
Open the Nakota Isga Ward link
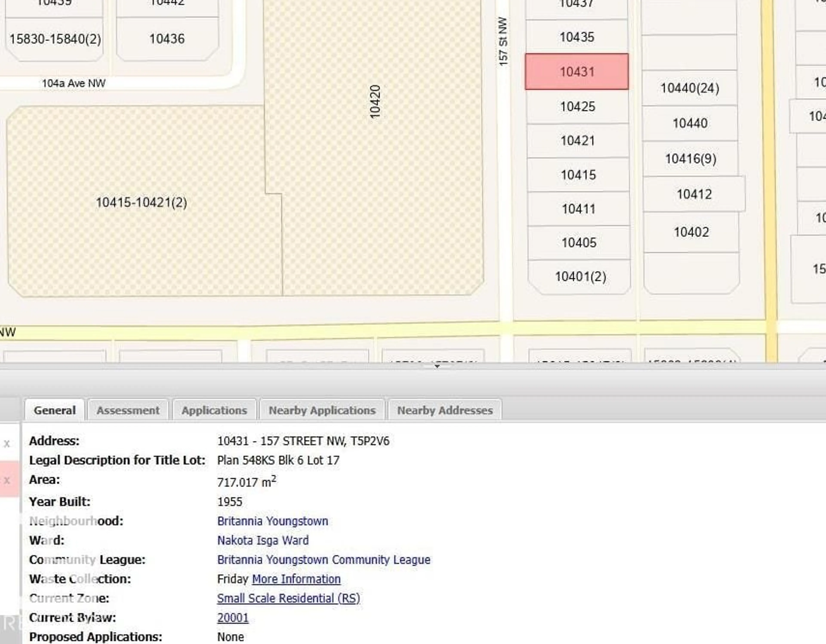coord(263,540)
